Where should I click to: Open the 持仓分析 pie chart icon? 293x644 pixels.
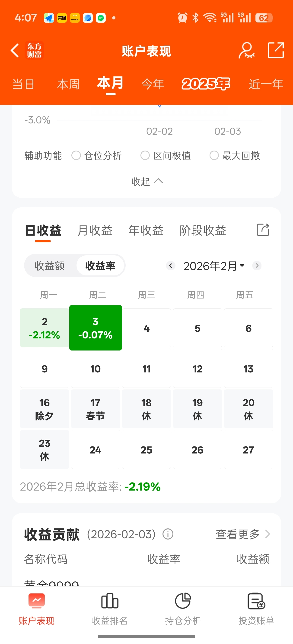[x=183, y=601]
